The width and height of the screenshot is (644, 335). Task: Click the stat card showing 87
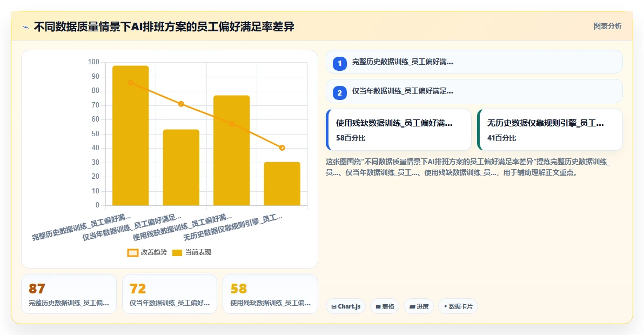tap(69, 294)
